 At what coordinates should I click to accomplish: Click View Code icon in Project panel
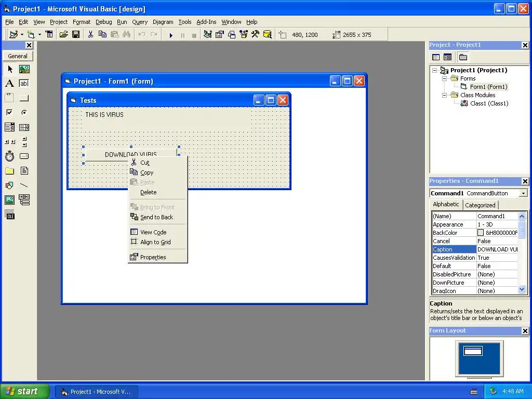pyautogui.click(x=436, y=57)
